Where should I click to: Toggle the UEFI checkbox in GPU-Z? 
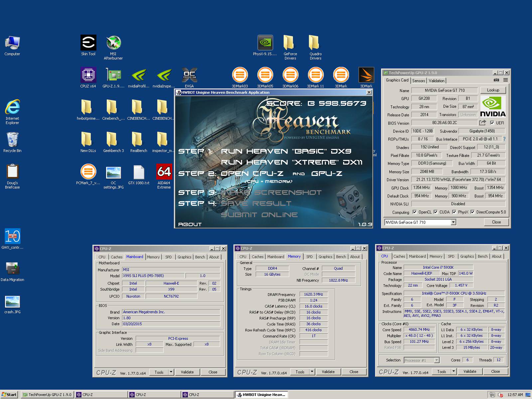coord(492,123)
